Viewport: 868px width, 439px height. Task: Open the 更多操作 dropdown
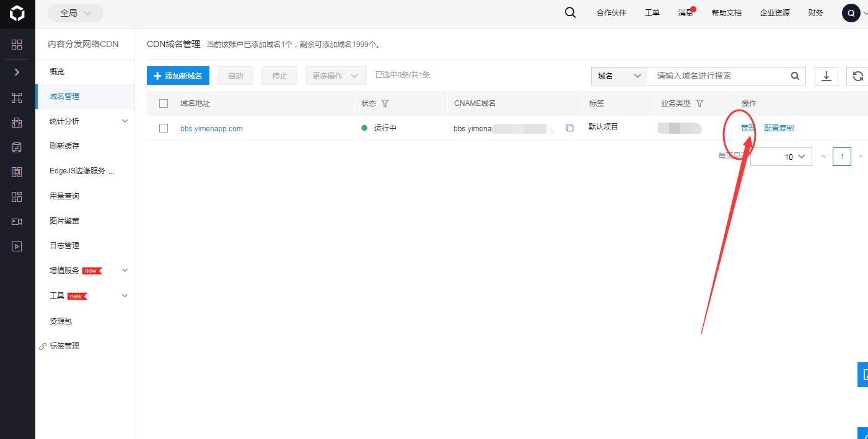(336, 76)
